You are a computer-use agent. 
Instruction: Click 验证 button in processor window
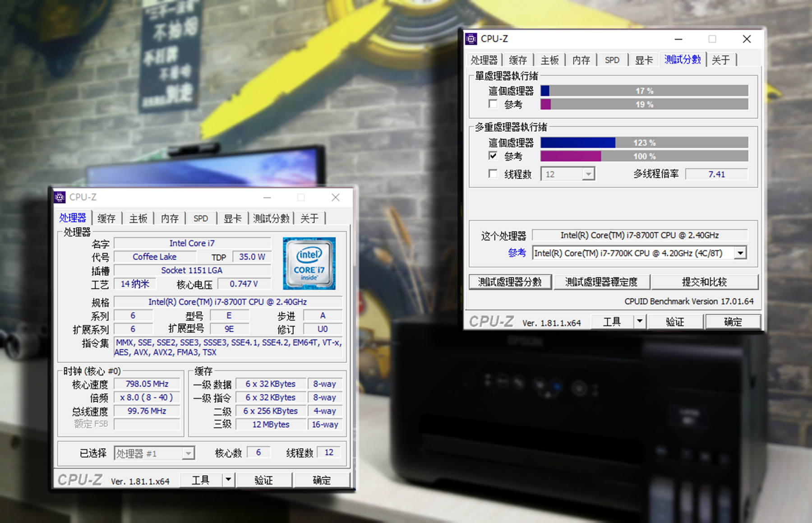(264, 480)
